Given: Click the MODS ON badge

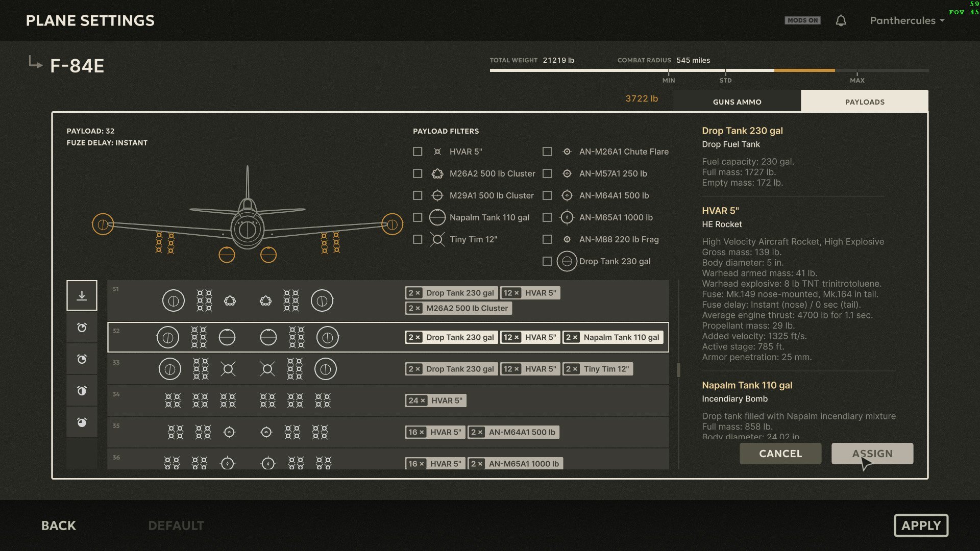Looking at the screenshot, I should pos(802,20).
